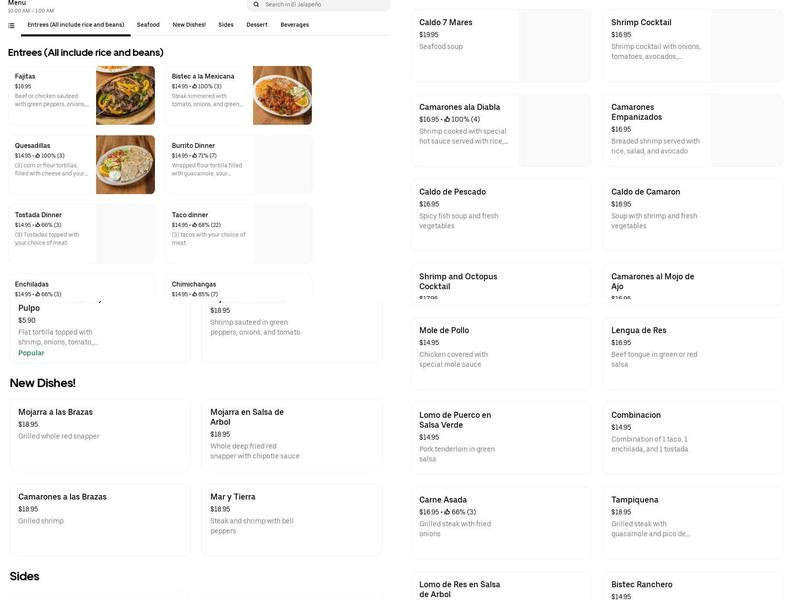This screenshot has height=600, width=800.
Task: Click the Bistec a la Mexicana photo
Action: pos(285,95)
